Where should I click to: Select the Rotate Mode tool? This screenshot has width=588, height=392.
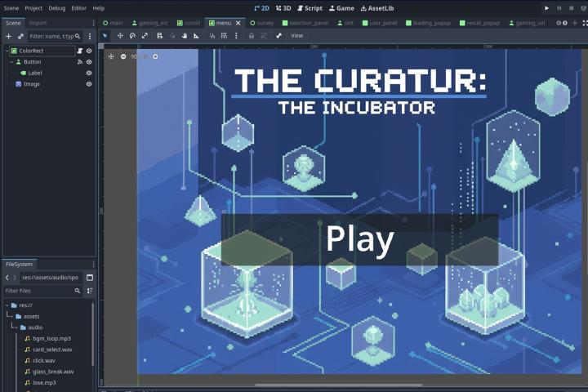[x=132, y=36]
